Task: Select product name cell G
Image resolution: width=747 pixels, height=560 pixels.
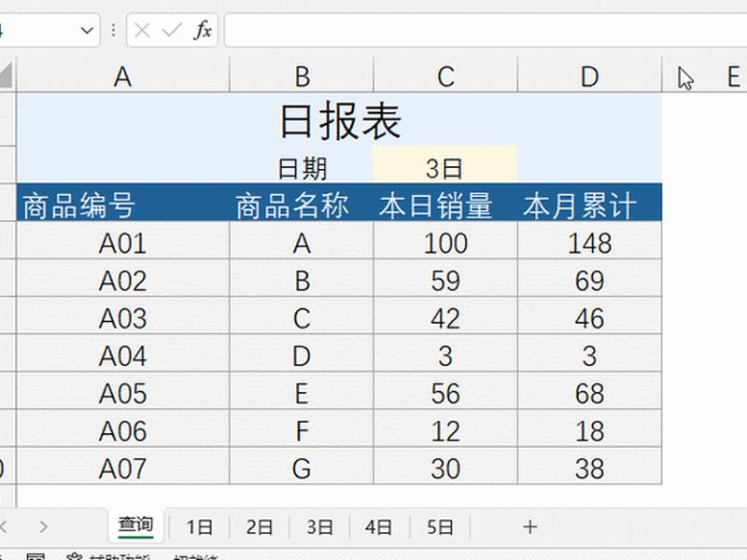Action: 302,466
